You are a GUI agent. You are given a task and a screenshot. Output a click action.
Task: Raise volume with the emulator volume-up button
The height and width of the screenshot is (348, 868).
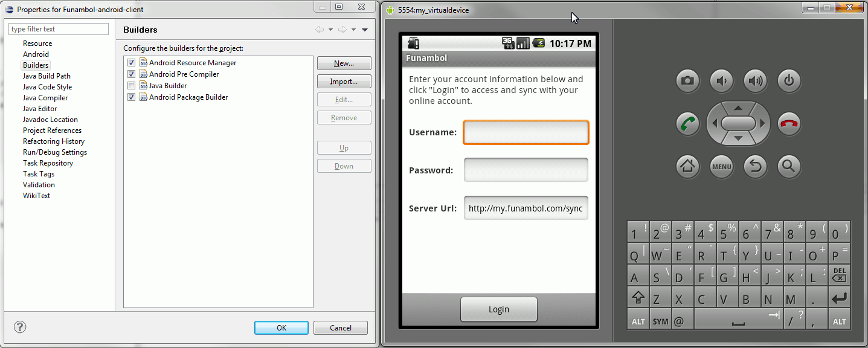point(755,80)
